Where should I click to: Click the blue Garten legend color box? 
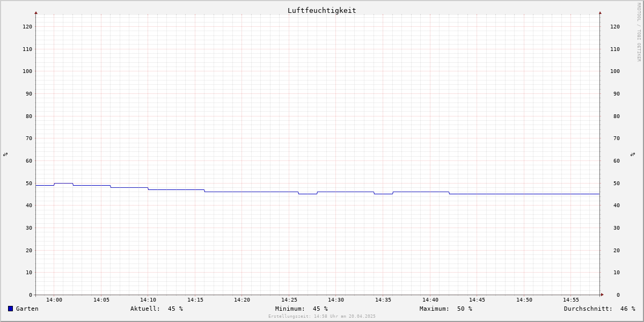click(10, 309)
